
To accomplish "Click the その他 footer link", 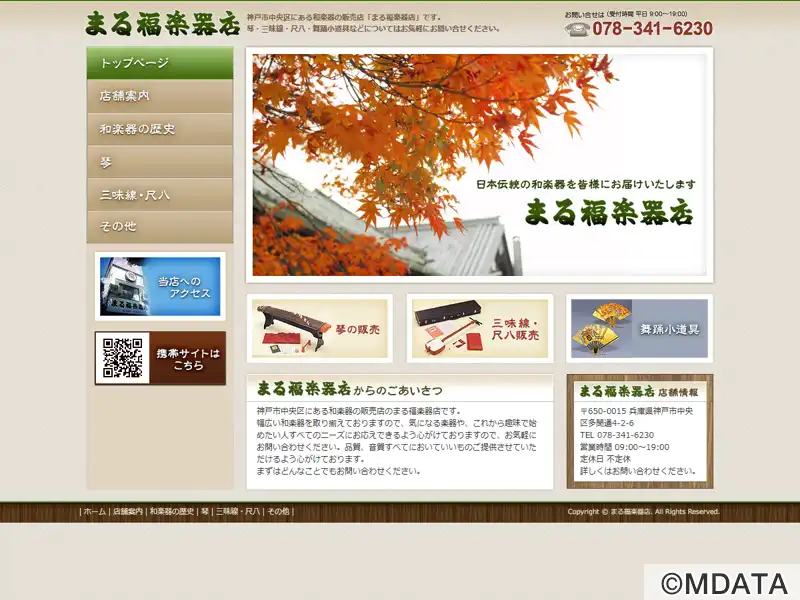I will [x=278, y=511].
